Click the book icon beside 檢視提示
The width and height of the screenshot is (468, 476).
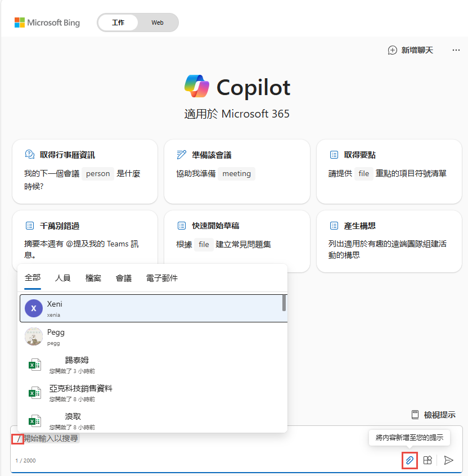click(415, 415)
